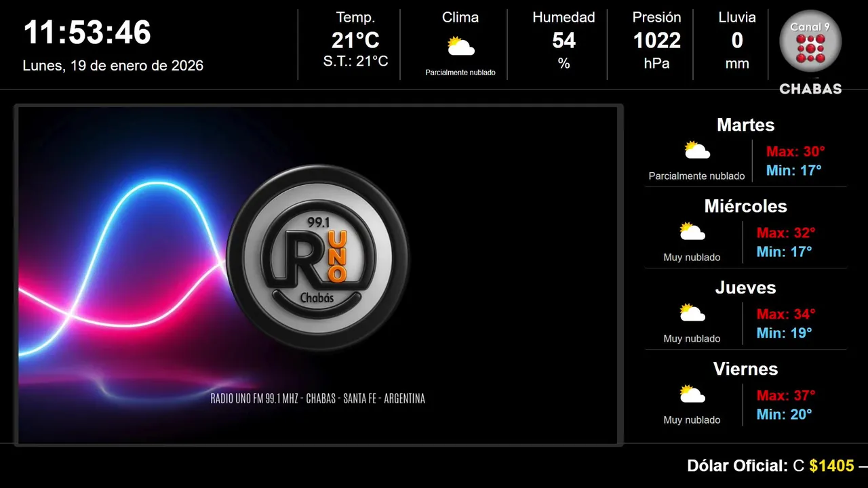Click the Radio Uno 99.1 circular logo

click(x=318, y=258)
